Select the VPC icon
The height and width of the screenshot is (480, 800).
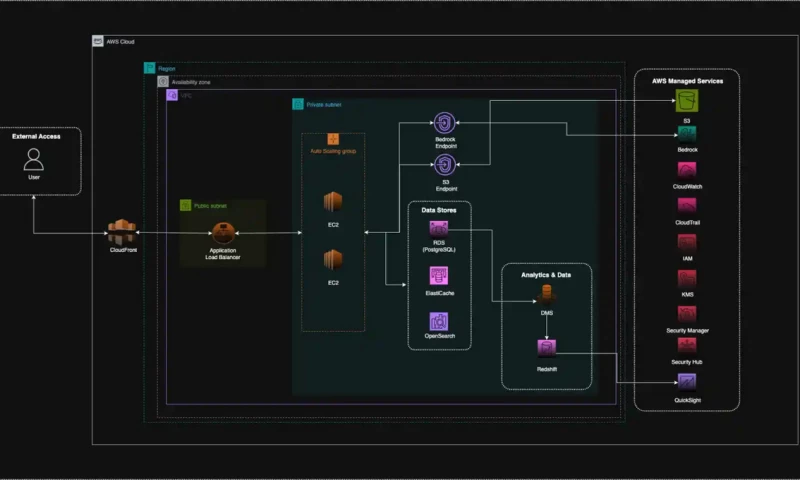click(172, 95)
